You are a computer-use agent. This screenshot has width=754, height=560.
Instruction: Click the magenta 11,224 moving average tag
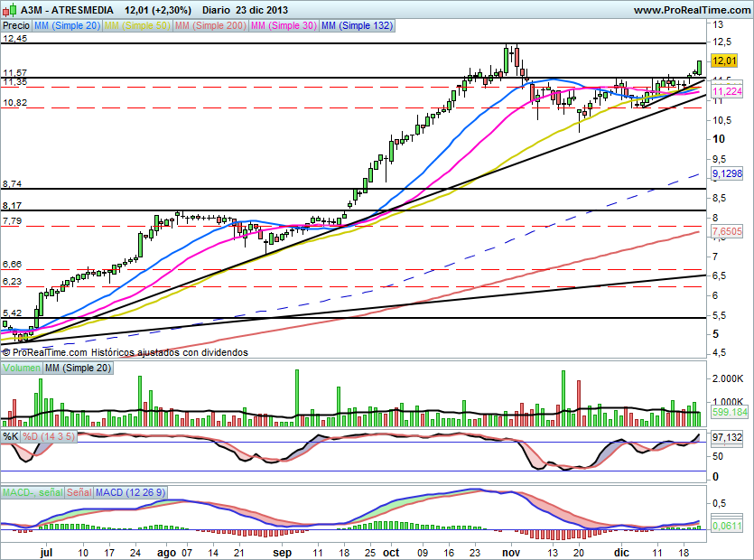click(x=727, y=91)
